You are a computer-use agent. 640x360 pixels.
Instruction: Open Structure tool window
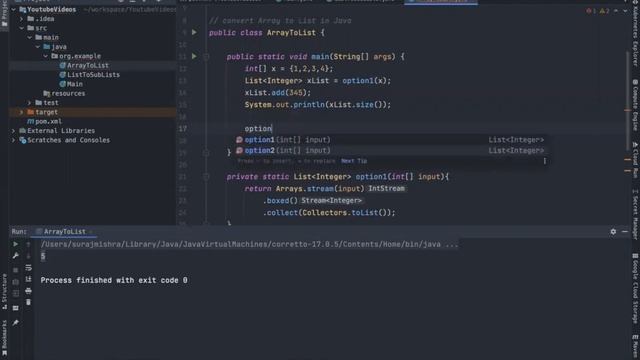pyautogui.click(x=4, y=291)
